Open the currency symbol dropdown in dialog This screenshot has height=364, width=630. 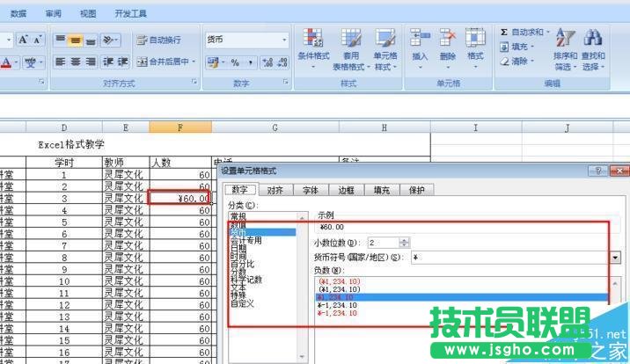click(616, 258)
